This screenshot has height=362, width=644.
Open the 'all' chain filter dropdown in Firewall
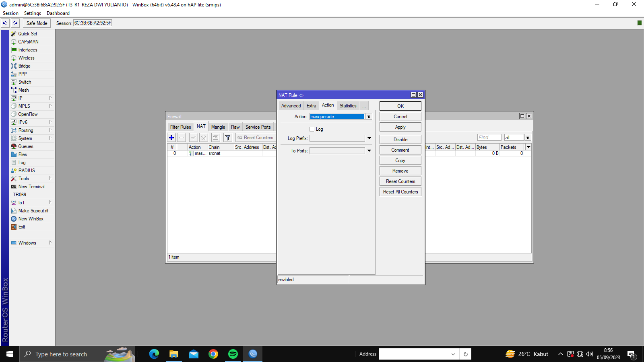point(528,138)
